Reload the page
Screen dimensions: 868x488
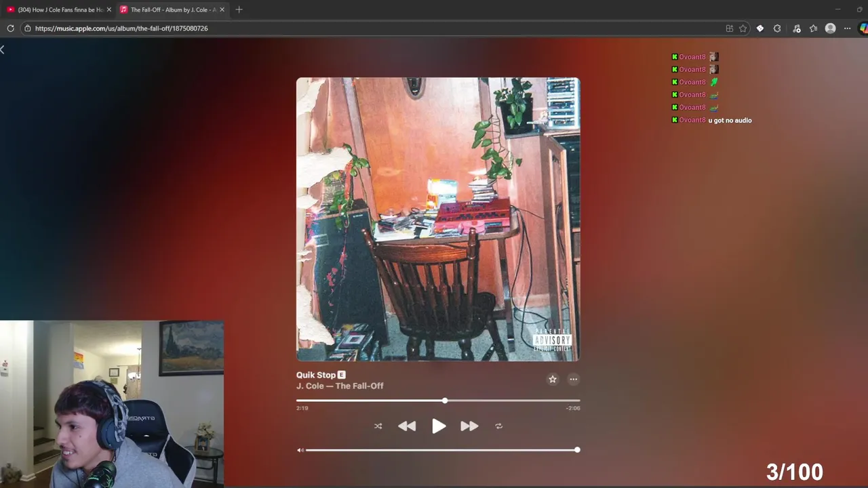pyautogui.click(x=10, y=28)
